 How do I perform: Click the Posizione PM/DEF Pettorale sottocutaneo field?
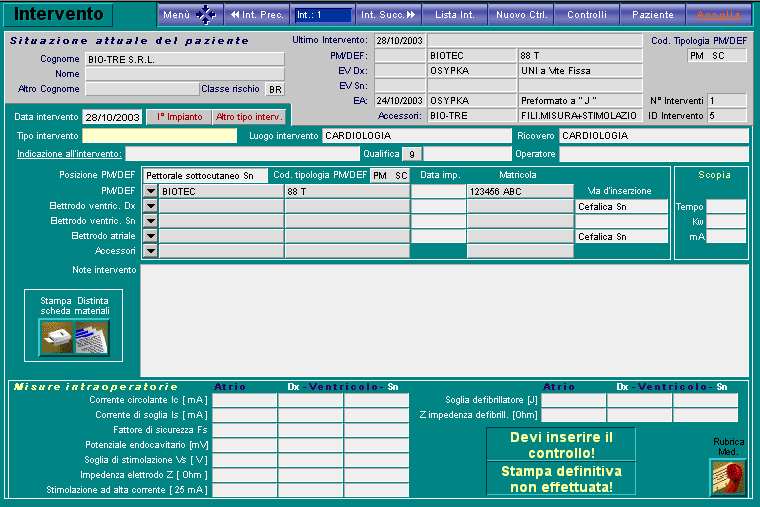click(x=205, y=175)
